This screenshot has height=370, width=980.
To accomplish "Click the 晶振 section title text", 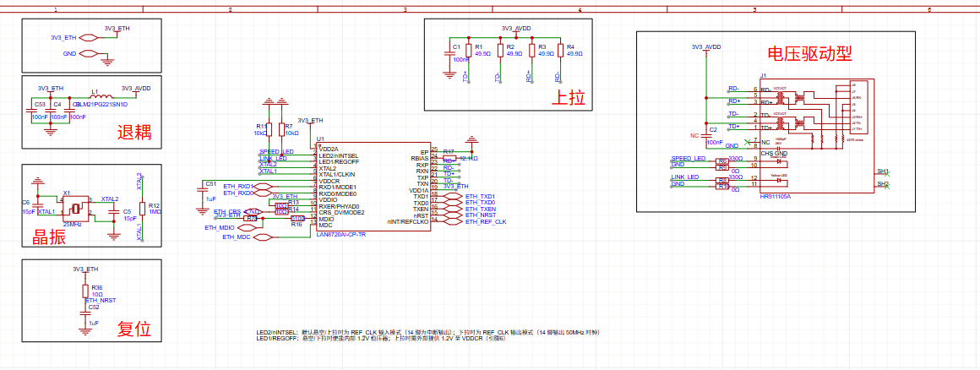I will pos(49,237).
